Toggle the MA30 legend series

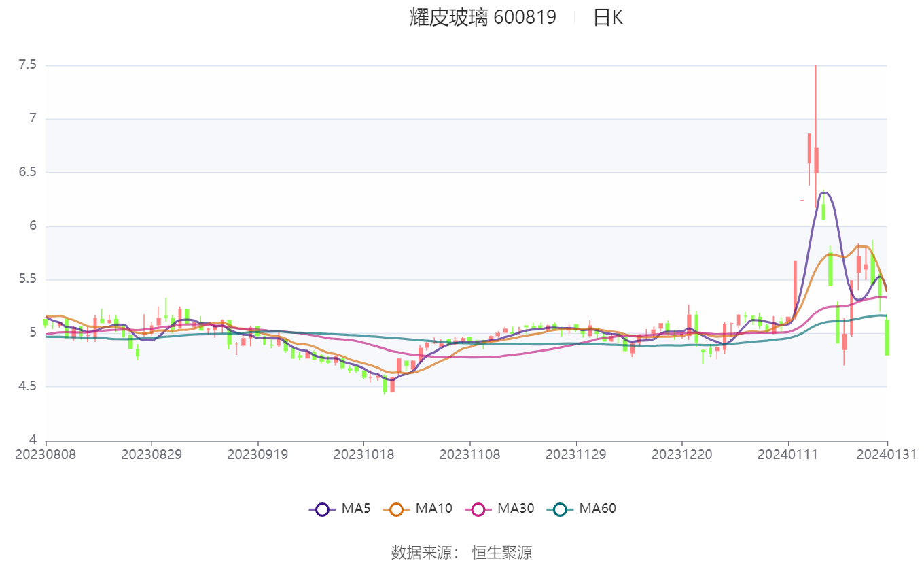(499, 509)
